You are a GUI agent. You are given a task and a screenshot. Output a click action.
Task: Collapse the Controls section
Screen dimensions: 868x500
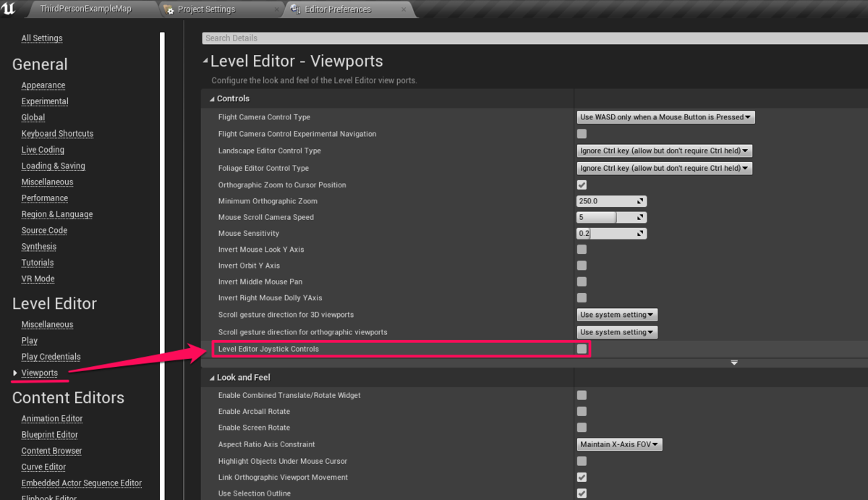coord(212,99)
